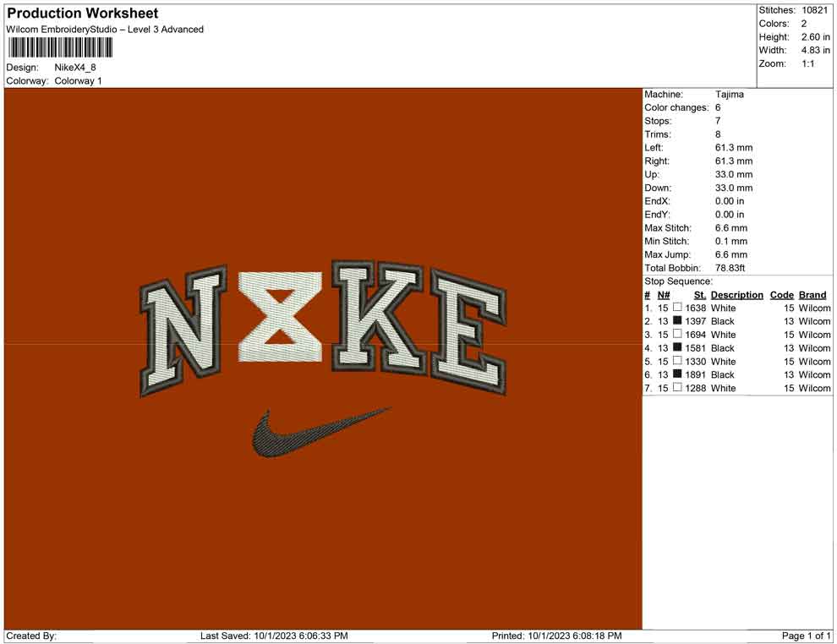Click the black swatch for stop 4 (1581 stitches)

(677, 347)
